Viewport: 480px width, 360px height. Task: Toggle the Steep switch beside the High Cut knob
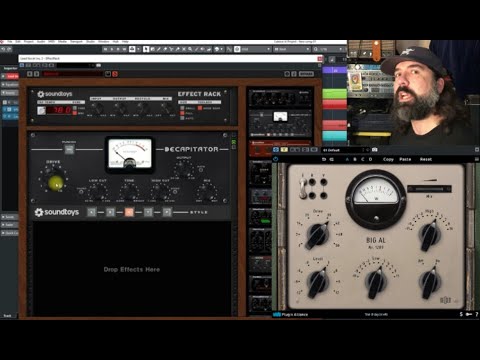[x=175, y=192]
